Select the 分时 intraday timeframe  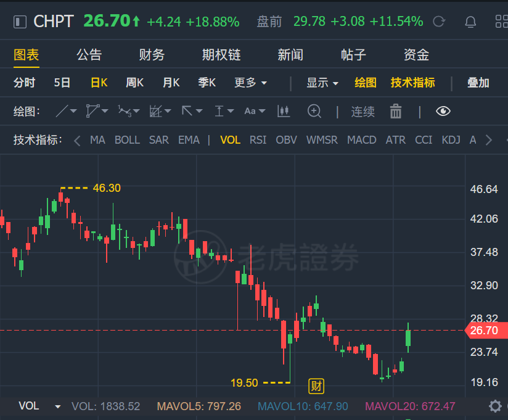(x=24, y=83)
